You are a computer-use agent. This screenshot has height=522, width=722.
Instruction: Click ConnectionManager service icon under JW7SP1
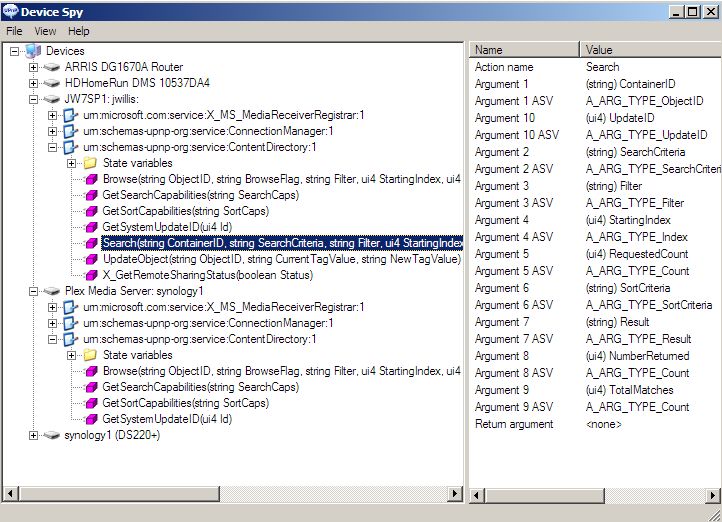click(70, 131)
